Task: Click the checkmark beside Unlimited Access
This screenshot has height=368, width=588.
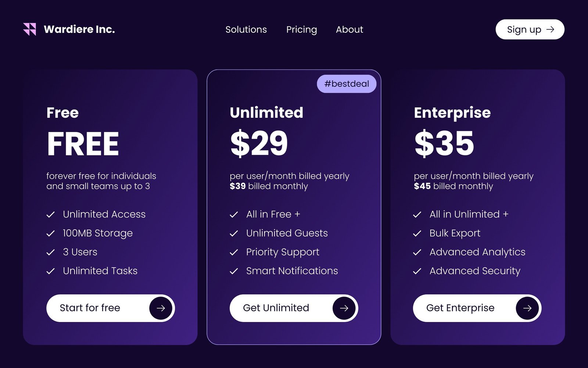Action: coord(50,214)
